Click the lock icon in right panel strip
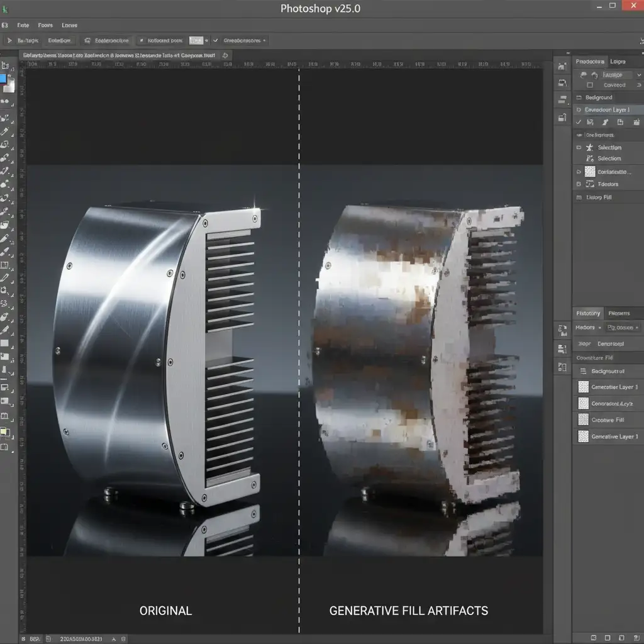 point(562,117)
